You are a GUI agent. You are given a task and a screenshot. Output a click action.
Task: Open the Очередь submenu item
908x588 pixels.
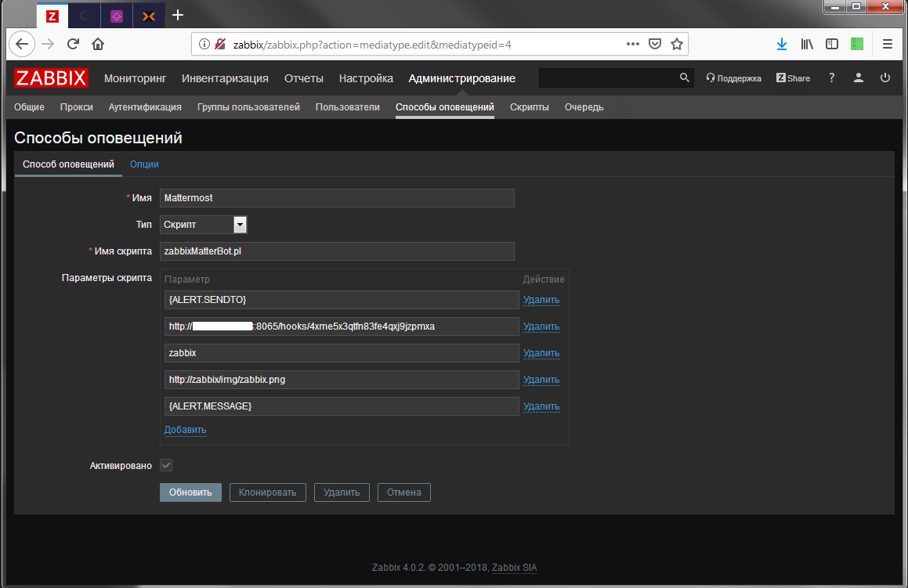point(584,107)
